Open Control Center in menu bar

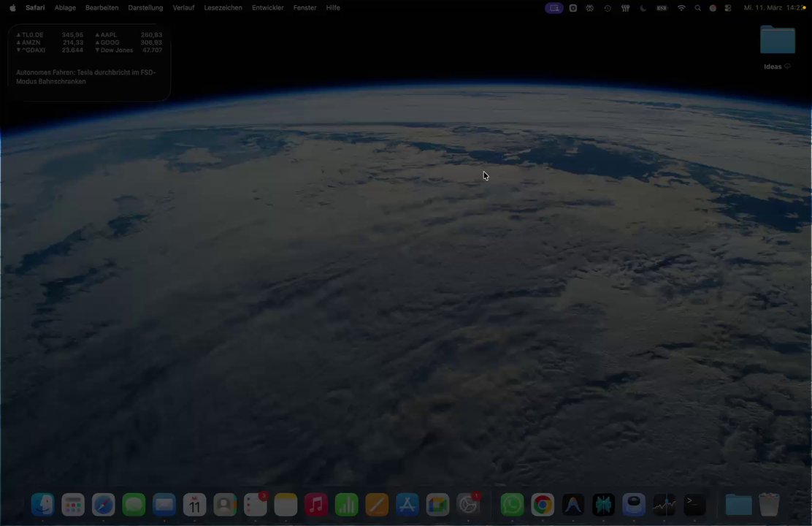point(727,8)
